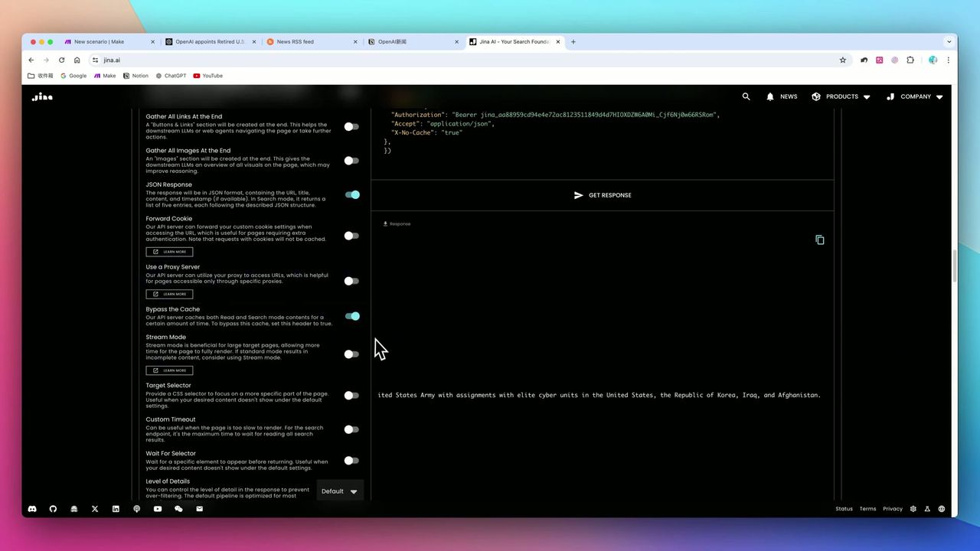
Task: Open the YouTube icon in the footer
Action: coord(158,509)
